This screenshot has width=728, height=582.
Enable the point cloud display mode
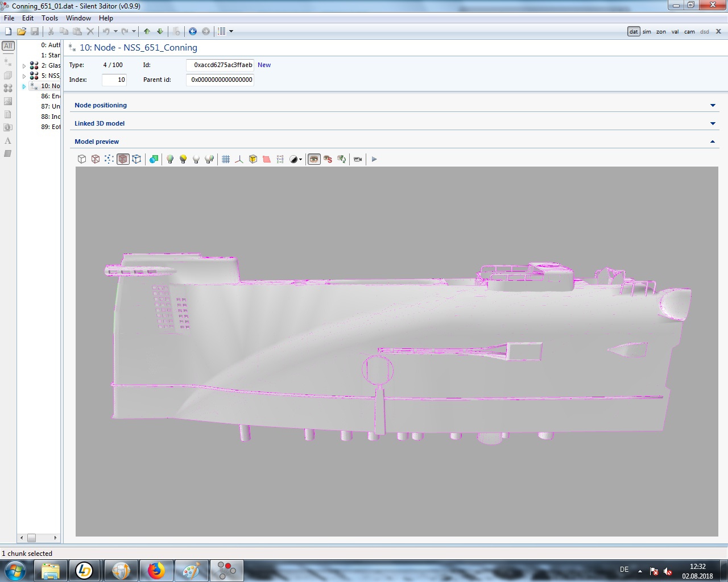[x=109, y=159]
